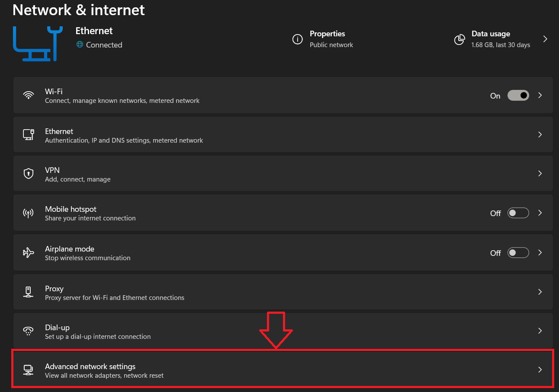Image resolution: width=559 pixels, height=392 pixels.
Task: Click the Advanced network settings computer icon
Action: 29,370
